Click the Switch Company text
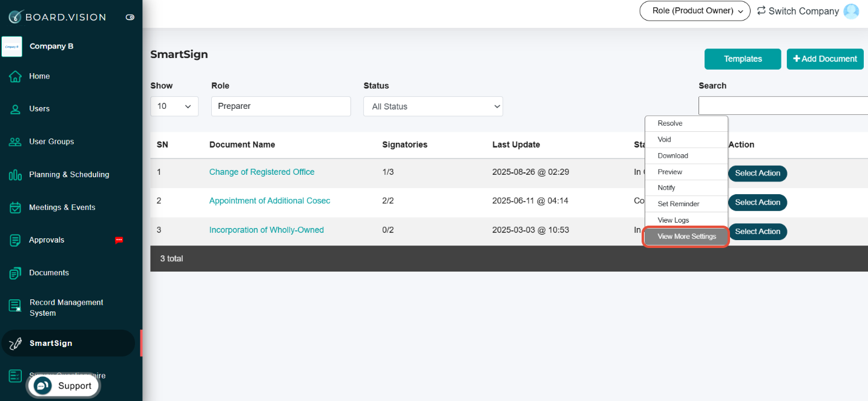This screenshot has width=868, height=401. tap(804, 11)
